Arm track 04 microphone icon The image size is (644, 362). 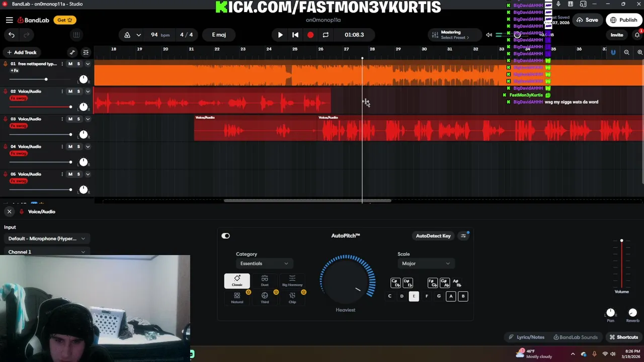coord(6,147)
